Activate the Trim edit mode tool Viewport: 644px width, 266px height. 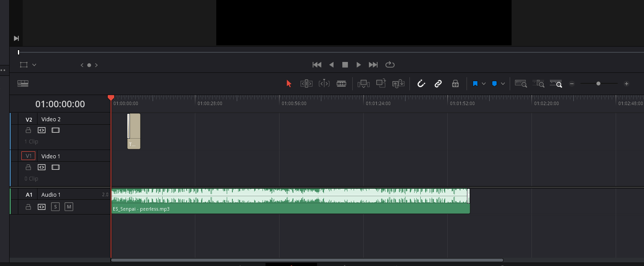pyautogui.click(x=306, y=84)
